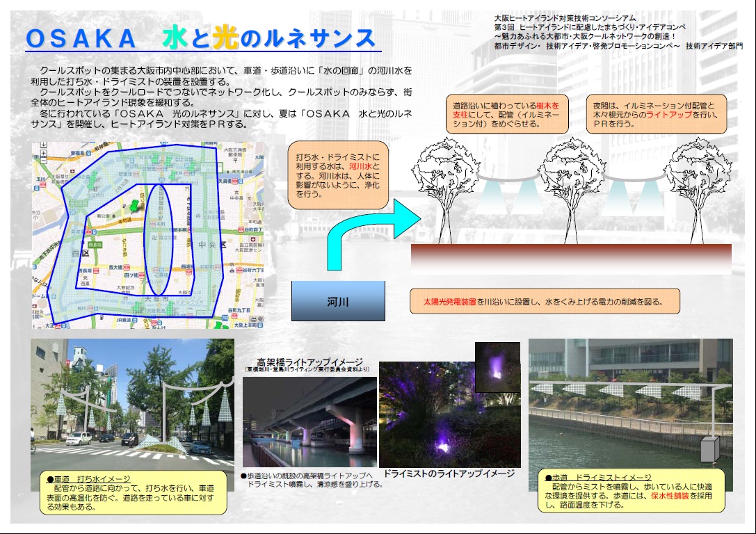Click the OSAKA 水と光のルネサンス underlined title
Image resolution: width=756 pixels, height=534 pixels.
[202, 39]
